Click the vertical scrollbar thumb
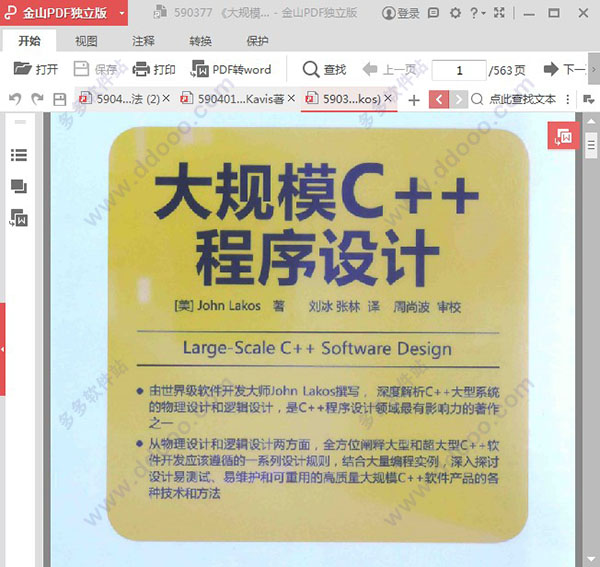Image resolution: width=600 pixels, height=567 pixels. (x=591, y=145)
